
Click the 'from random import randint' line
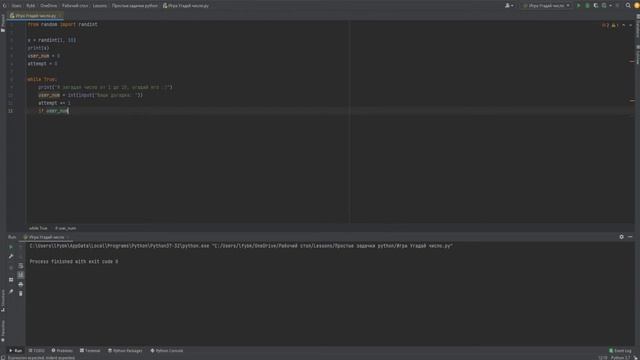(x=62, y=24)
